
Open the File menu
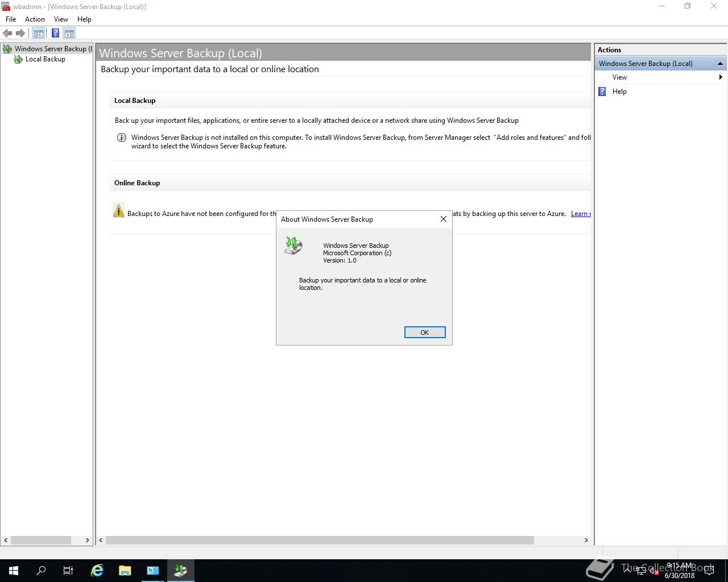(11, 19)
